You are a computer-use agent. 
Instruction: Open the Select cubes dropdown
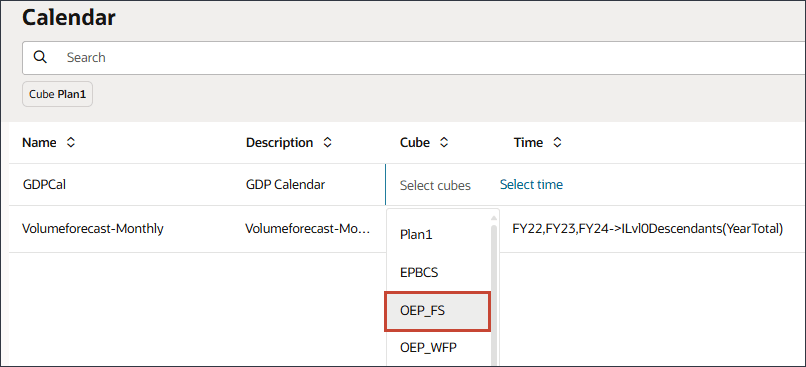coord(435,185)
